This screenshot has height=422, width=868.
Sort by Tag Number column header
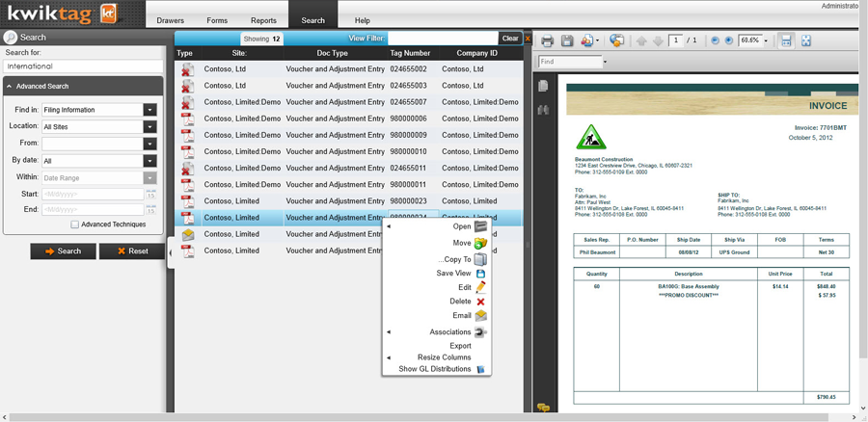click(x=410, y=53)
